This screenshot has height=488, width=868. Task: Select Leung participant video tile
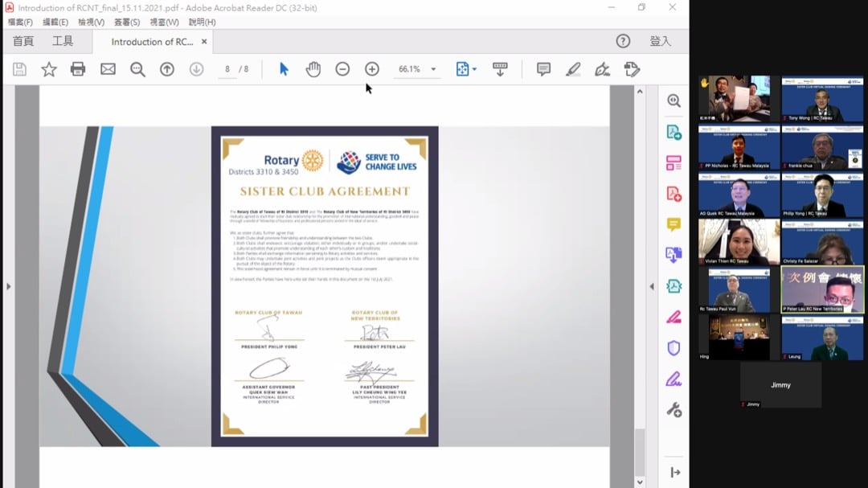(822, 338)
